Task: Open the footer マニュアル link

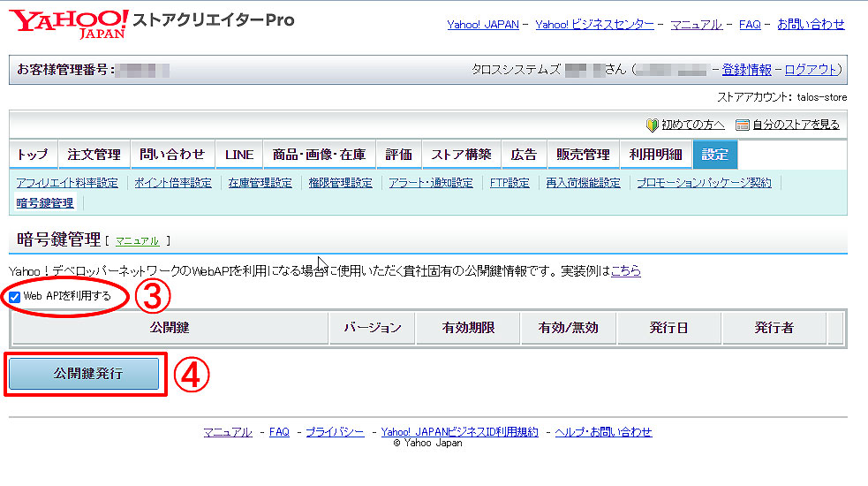Action: pos(228,432)
